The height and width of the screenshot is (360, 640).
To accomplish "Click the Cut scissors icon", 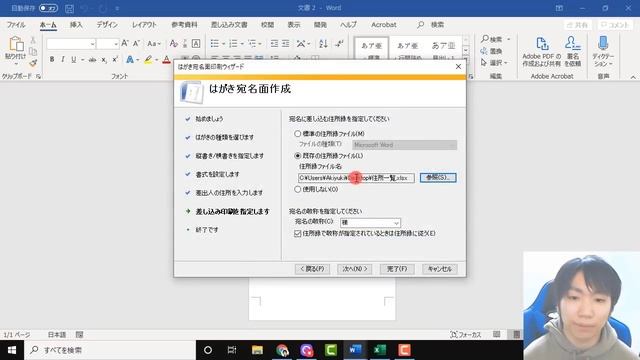I will [x=33, y=40].
